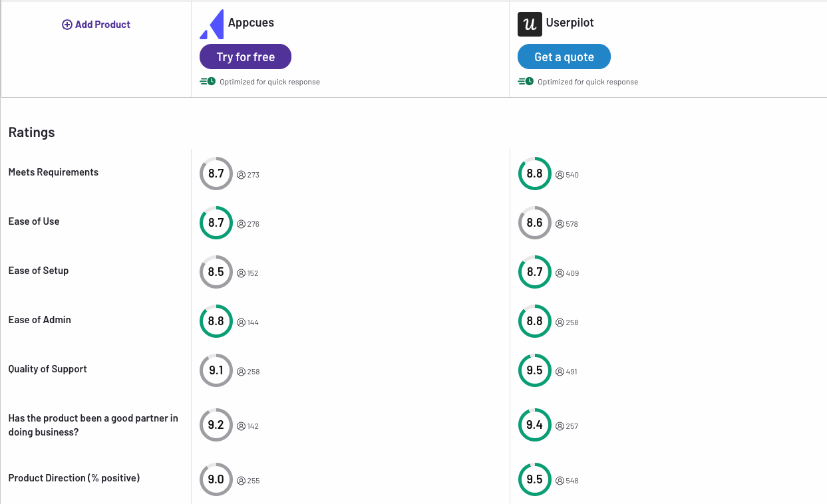Screen dimensions: 827x504
Task: Click Userpilot quick response clock icon
Action: (526, 82)
